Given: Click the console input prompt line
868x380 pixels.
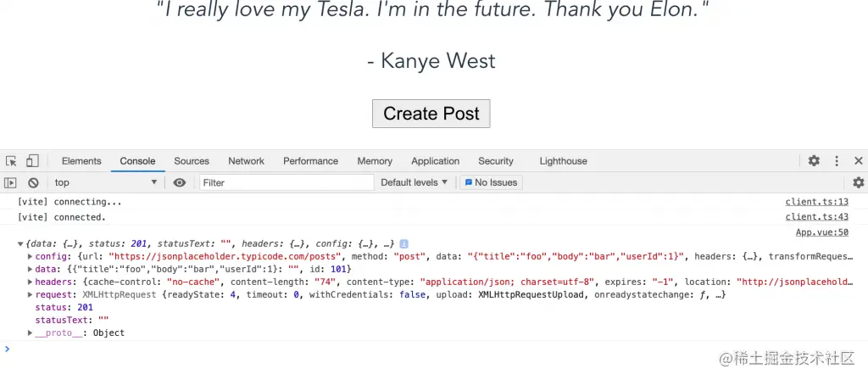Looking at the screenshot, I should [x=434, y=349].
